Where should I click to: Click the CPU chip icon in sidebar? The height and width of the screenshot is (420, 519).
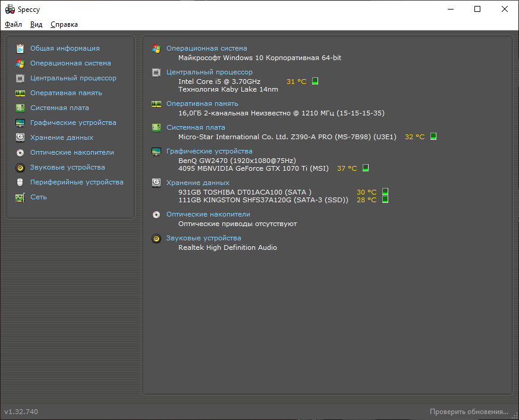(x=20, y=78)
